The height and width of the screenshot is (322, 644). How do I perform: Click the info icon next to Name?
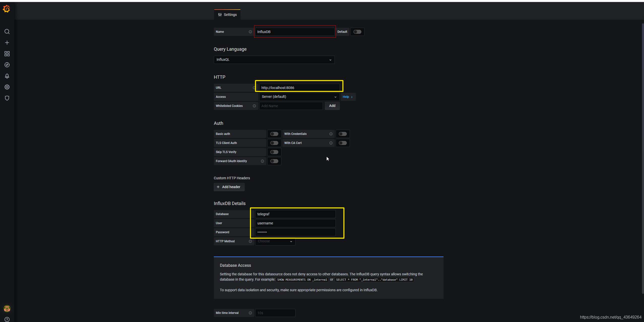pyautogui.click(x=250, y=32)
